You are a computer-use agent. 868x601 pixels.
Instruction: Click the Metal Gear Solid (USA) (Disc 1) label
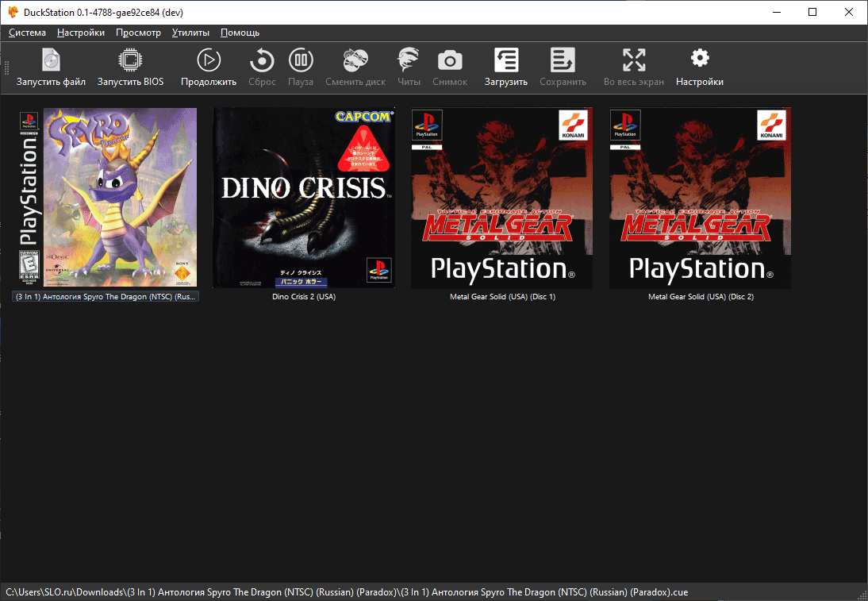click(503, 296)
